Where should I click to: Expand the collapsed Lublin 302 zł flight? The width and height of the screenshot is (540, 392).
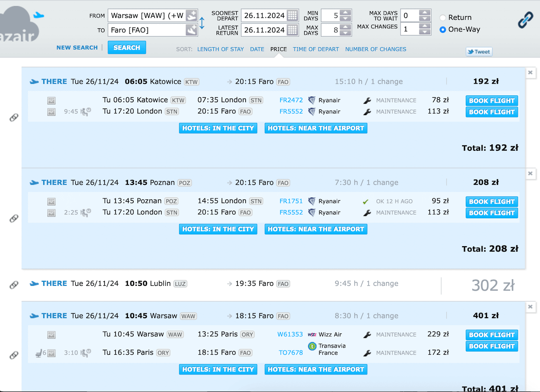(270, 284)
